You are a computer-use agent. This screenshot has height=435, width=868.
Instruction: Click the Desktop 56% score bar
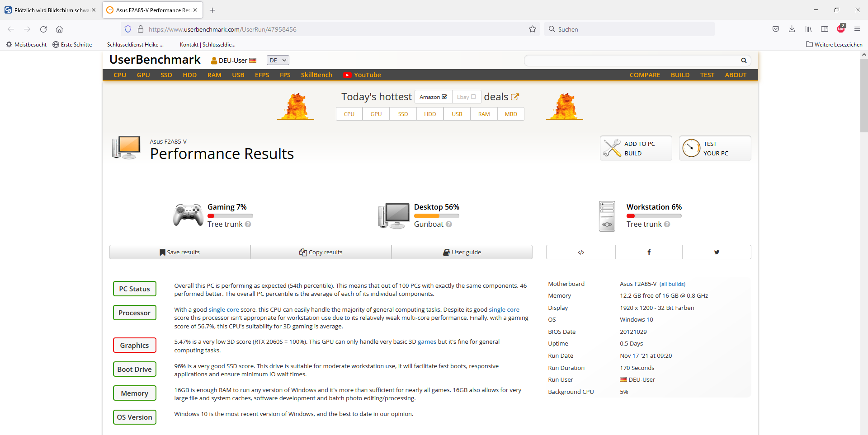pyautogui.click(x=437, y=216)
